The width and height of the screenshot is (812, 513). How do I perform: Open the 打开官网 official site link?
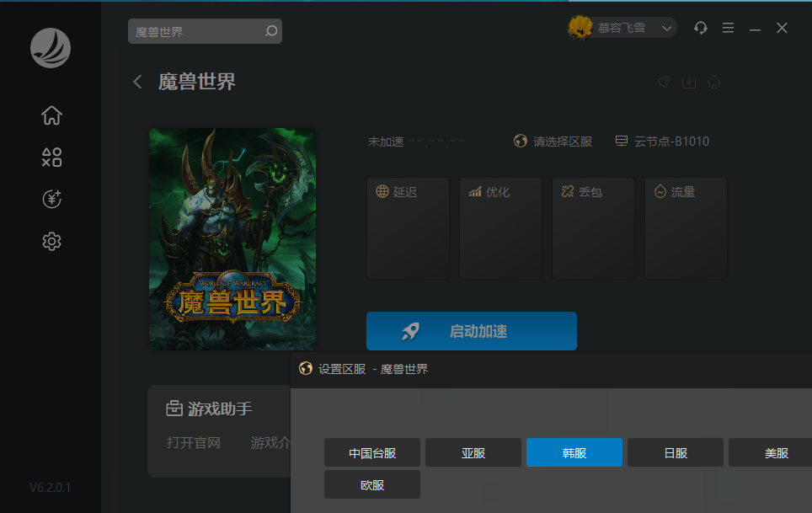pos(194,442)
